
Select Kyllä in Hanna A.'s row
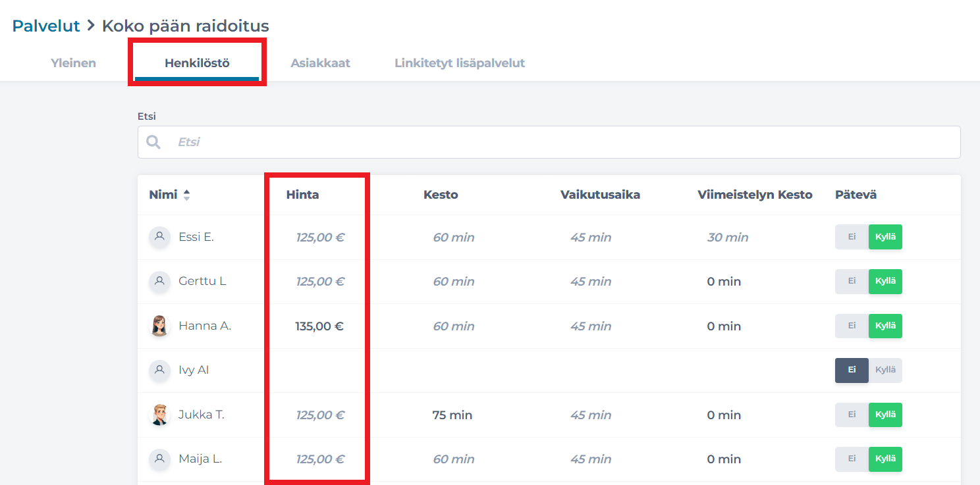(885, 326)
